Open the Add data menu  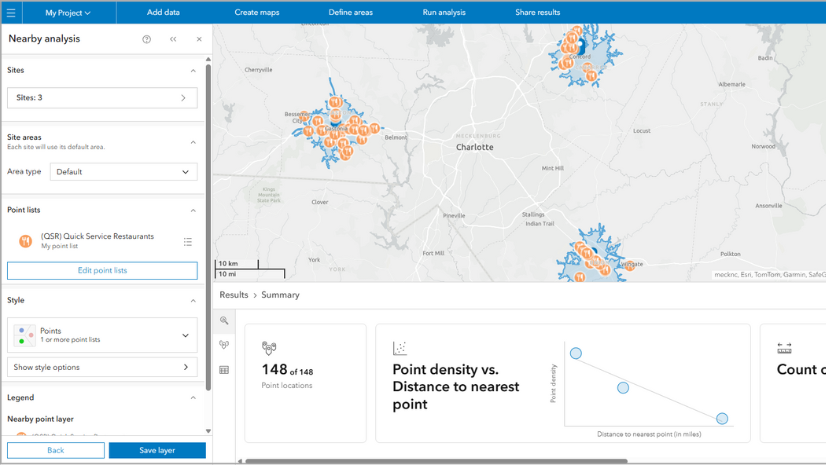[x=163, y=12]
